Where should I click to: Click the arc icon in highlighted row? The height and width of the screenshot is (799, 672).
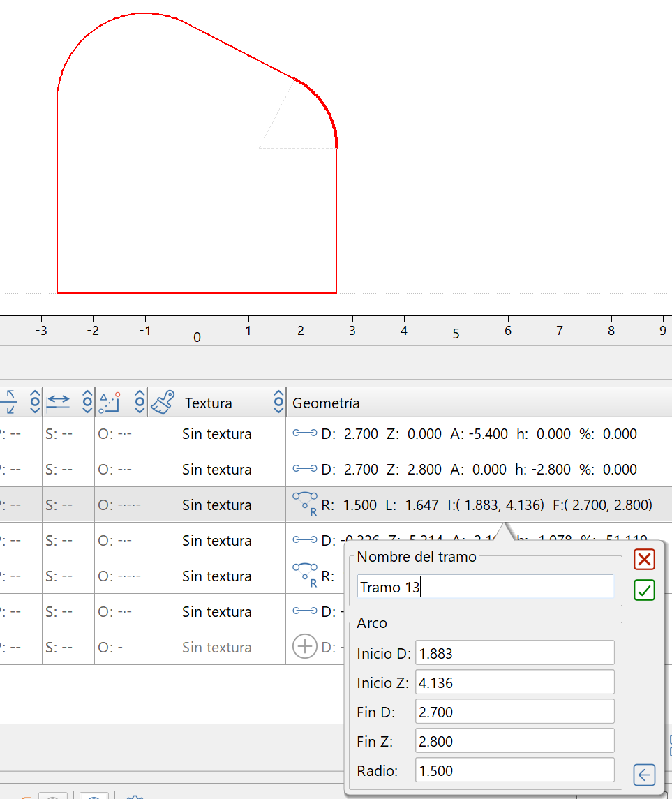(x=305, y=504)
